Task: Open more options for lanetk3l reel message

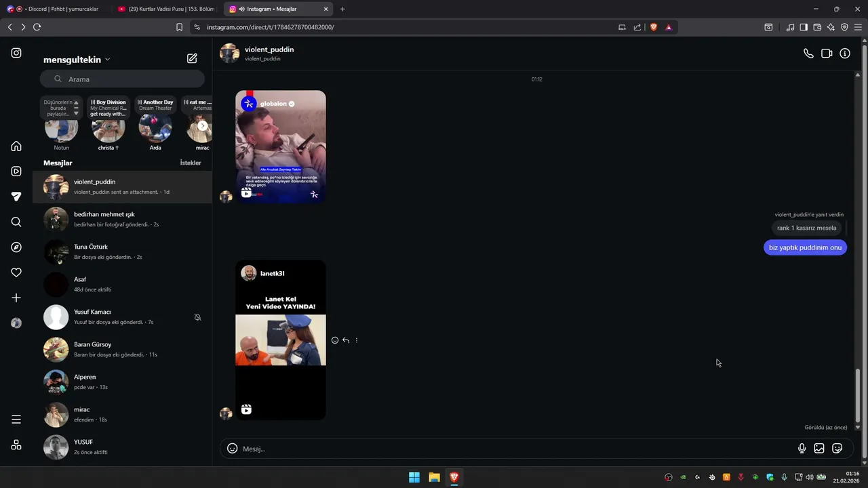Action: [357, 340]
